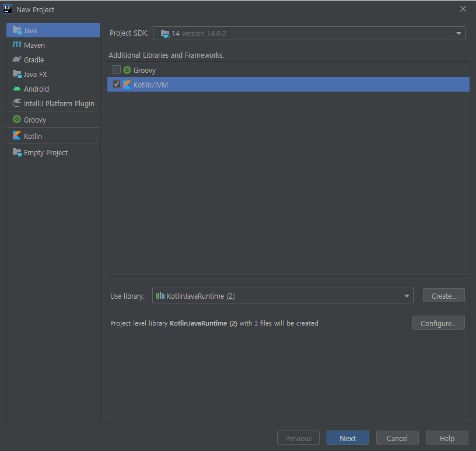The width and height of the screenshot is (476, 451).
Task: Choose Java project type in sidebar
Action: click(54, 30)
